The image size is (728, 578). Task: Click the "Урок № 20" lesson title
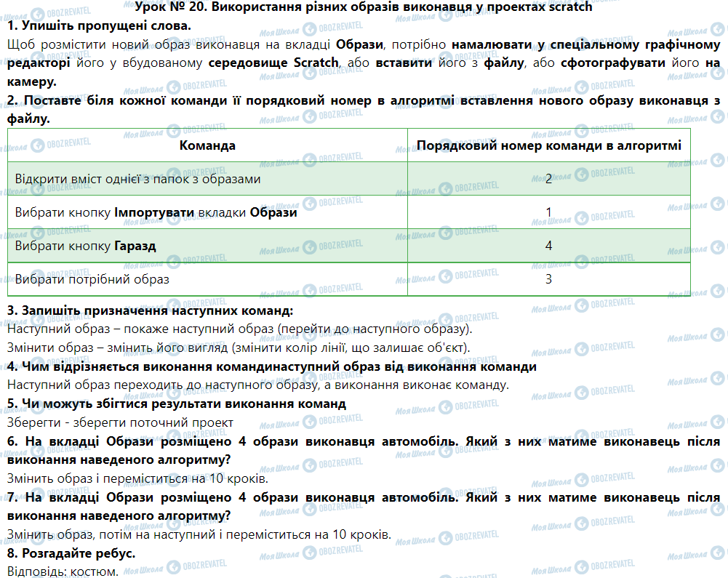(364, 8)
